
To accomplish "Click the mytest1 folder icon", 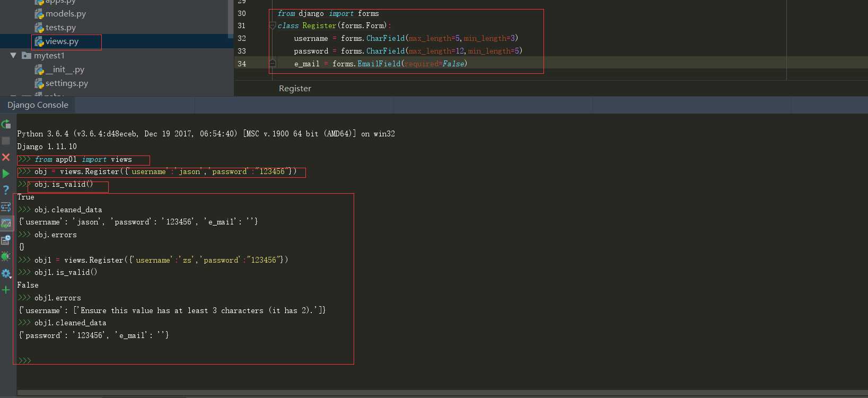I will [x=26, y=55].
